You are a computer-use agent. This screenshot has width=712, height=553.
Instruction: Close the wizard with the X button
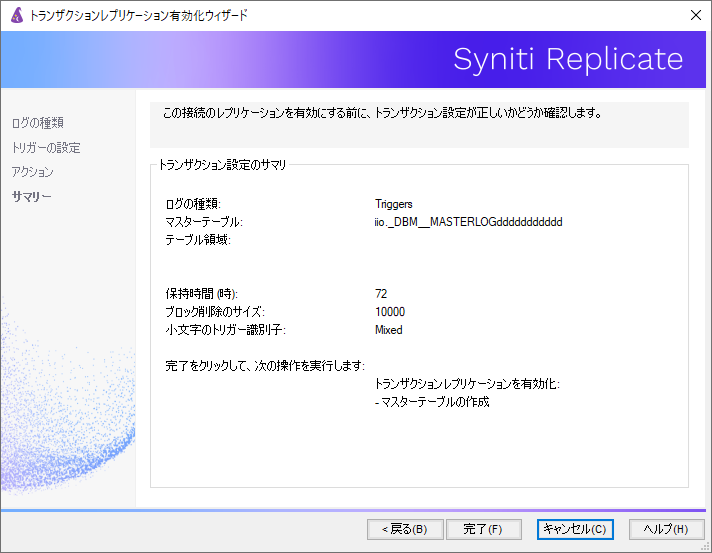coord(696,15)
